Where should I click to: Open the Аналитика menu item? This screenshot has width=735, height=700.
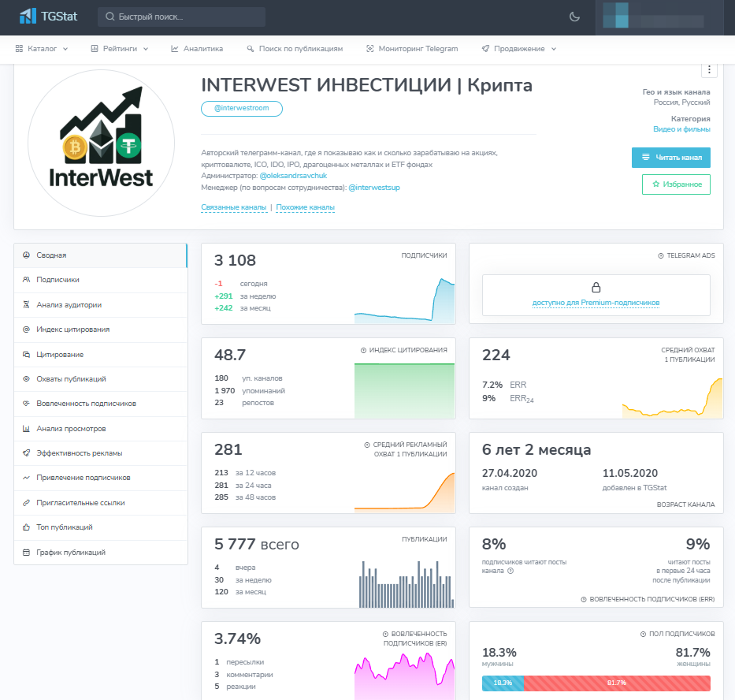(197, 49)
